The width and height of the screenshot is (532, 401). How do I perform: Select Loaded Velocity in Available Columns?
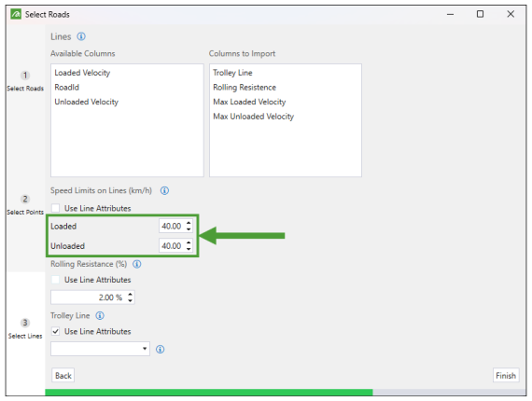pos(82,73)
